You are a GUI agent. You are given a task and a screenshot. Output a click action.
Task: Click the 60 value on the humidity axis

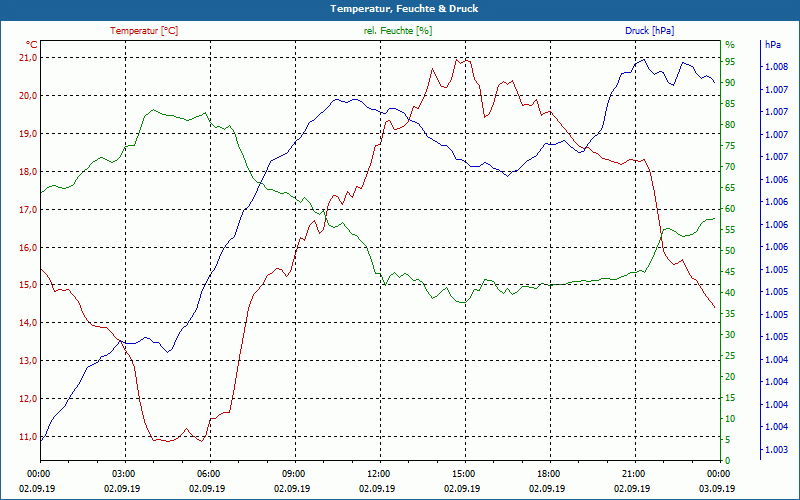coord(730,209)
